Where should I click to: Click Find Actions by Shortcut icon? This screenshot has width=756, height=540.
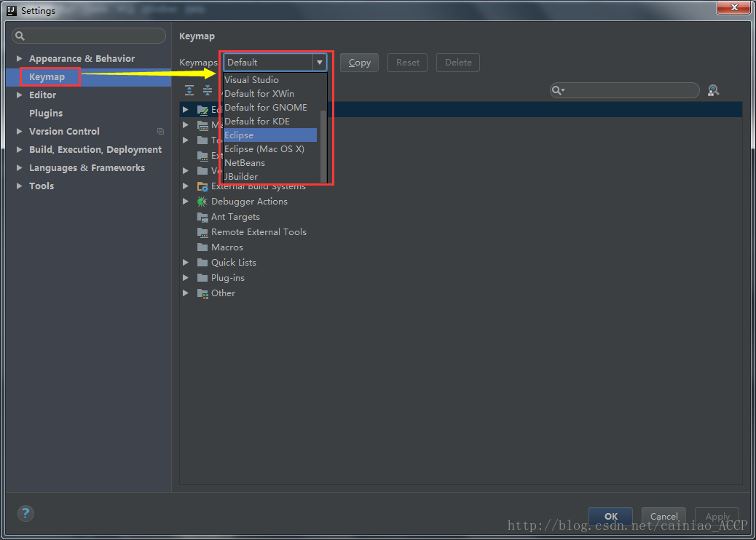coord(713,90)
